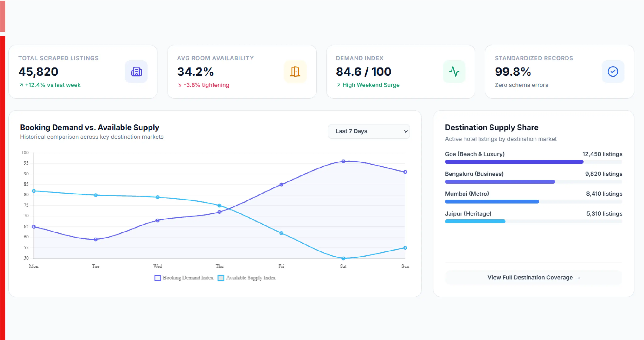
Task: Click Destination Supply Share heading
Action: (491, 128)
